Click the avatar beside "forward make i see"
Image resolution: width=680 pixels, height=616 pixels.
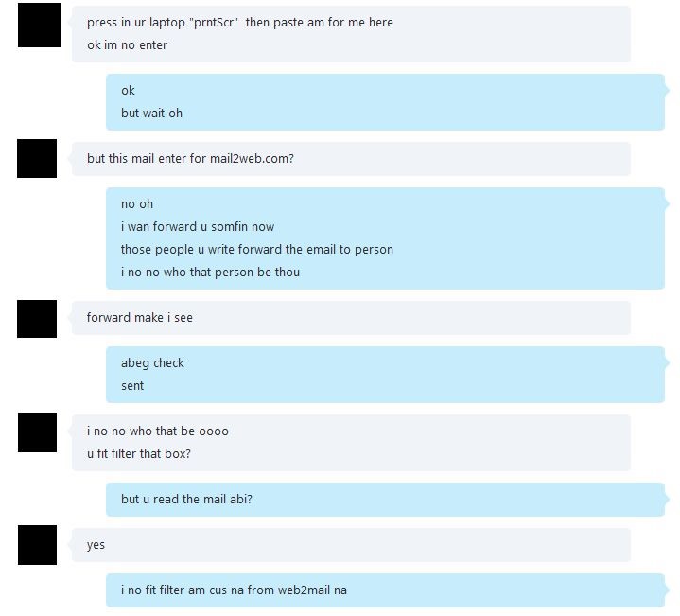click(x=37, y=319)
